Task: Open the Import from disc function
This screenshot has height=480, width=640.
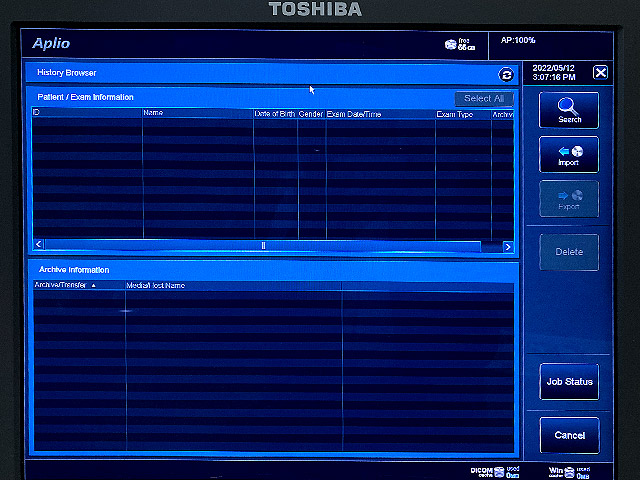Action: [x=569, y=155]
